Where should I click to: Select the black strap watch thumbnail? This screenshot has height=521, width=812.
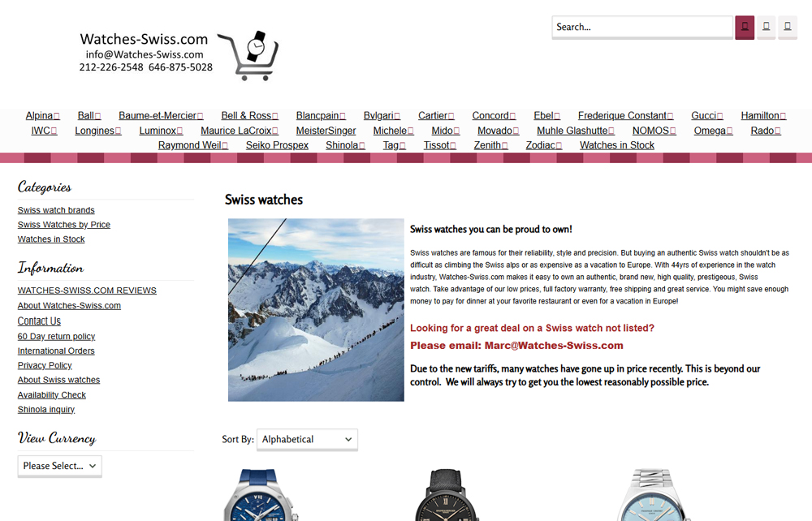[447, 495]
